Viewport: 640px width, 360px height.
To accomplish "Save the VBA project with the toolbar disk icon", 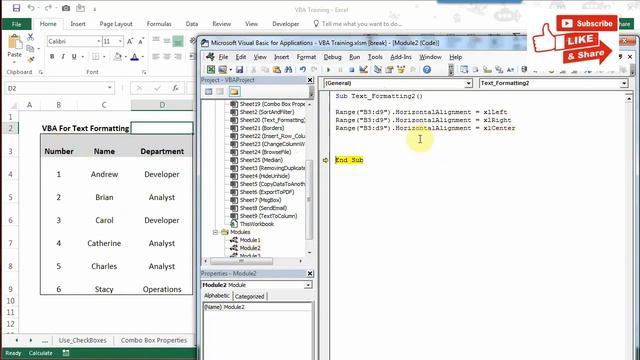I will point(240,69).
